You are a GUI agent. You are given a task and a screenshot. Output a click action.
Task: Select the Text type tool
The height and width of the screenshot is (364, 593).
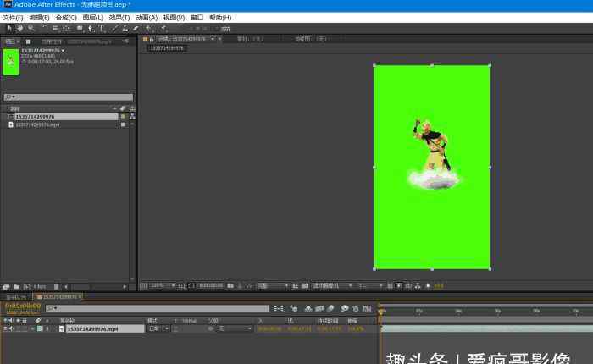click(102, 28)
